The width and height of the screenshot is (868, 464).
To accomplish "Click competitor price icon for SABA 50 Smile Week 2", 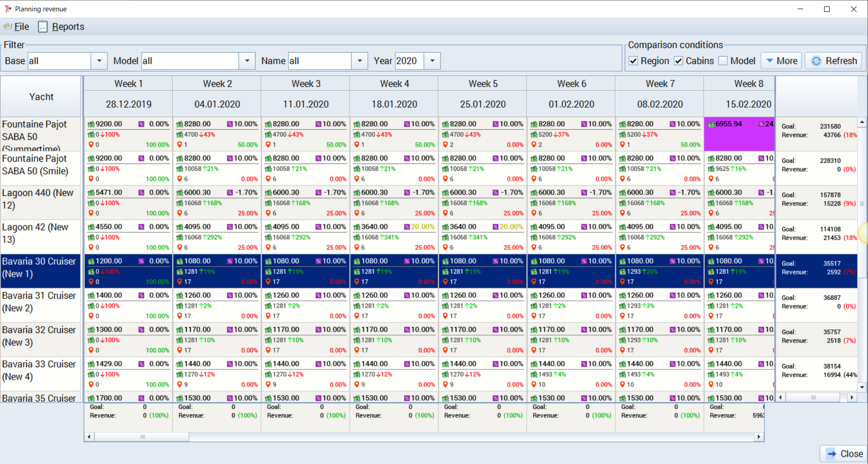I will click(x=180, y=169).
